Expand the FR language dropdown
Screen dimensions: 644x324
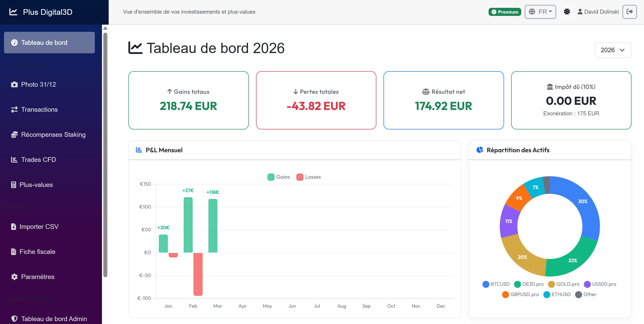click(x=540, y=11)
